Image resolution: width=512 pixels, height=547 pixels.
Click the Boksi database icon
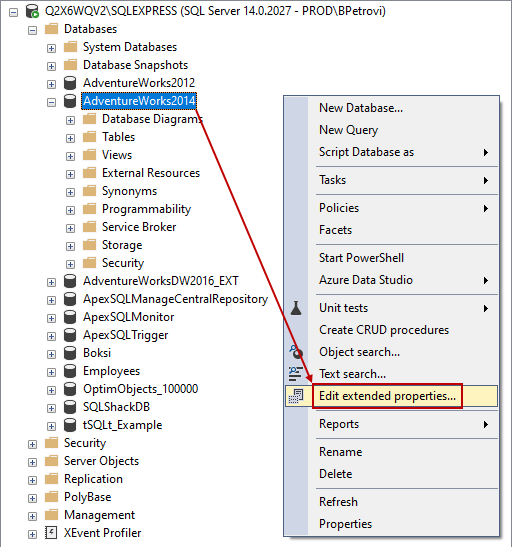pos(70,353)
